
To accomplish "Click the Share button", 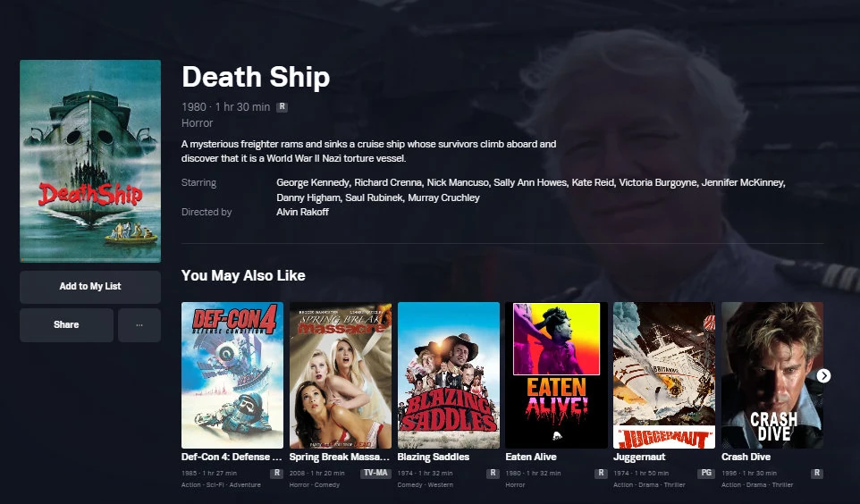I will [66, 324].
